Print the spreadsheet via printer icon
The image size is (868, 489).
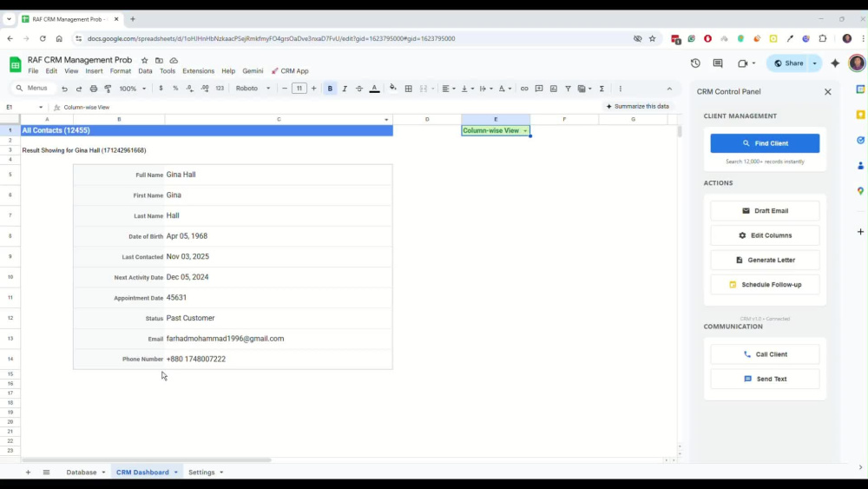coord(94,89)
